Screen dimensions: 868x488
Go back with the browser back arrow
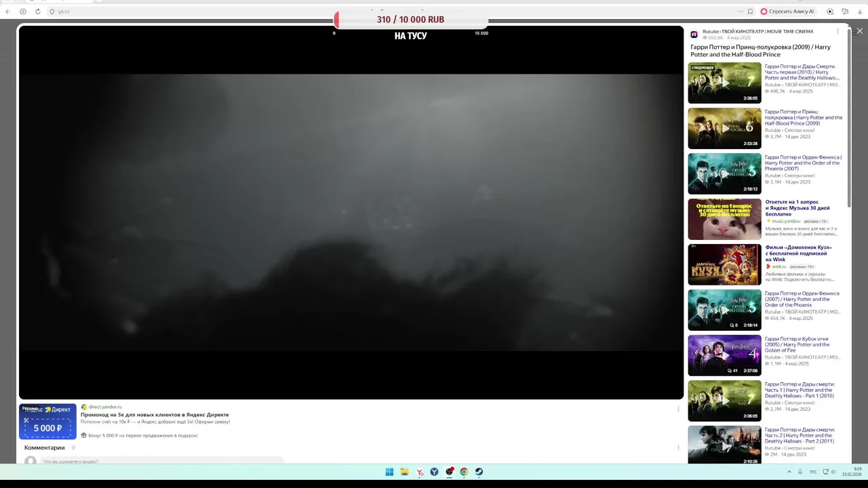tap(7, 12)
